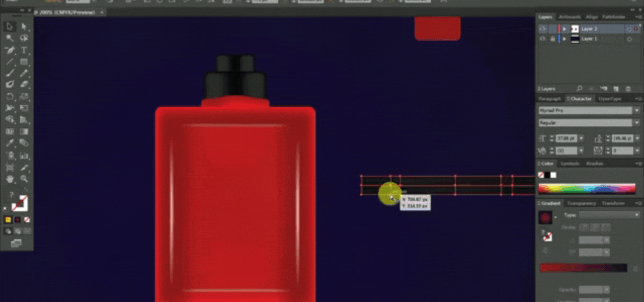Choose the Blob Brush tool
644x302 pixels.
(x=10, y=85)
